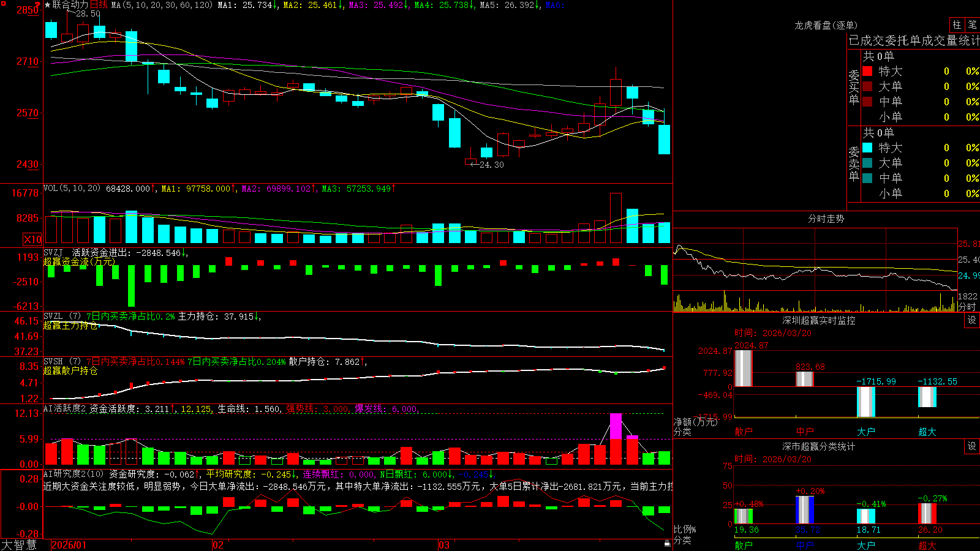Click the red question mark icon at top
Image resolution: width=980 pixels, height=551 pixels.
pos(38,4)
